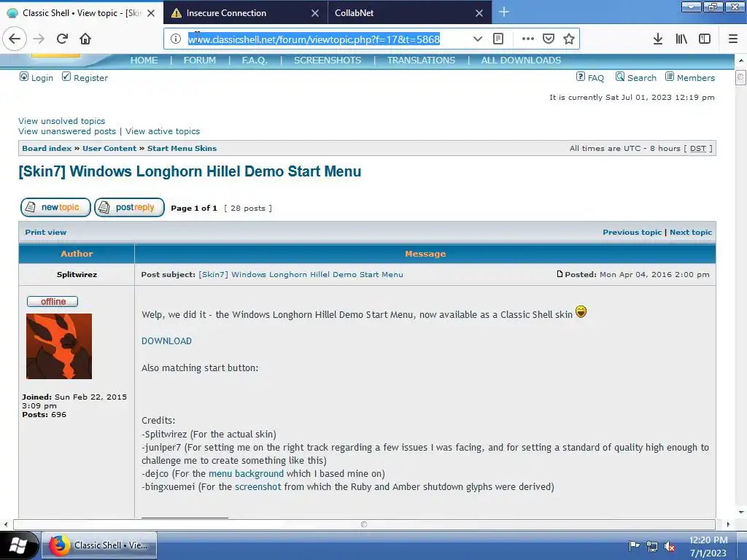Click the new topic button
The image size is (747, 560).
55,207
